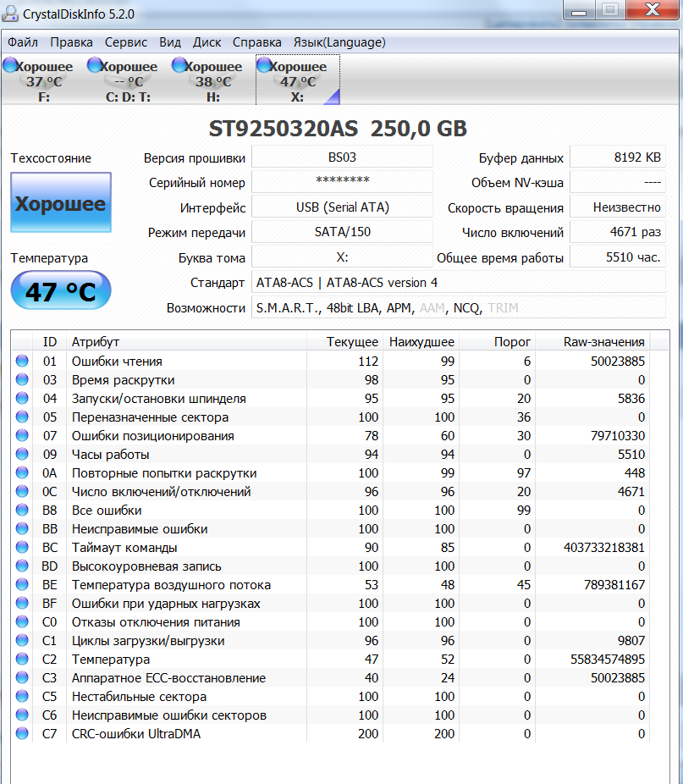
Task: Close the CrystalDiskInfo window
Action: [653, 9]
